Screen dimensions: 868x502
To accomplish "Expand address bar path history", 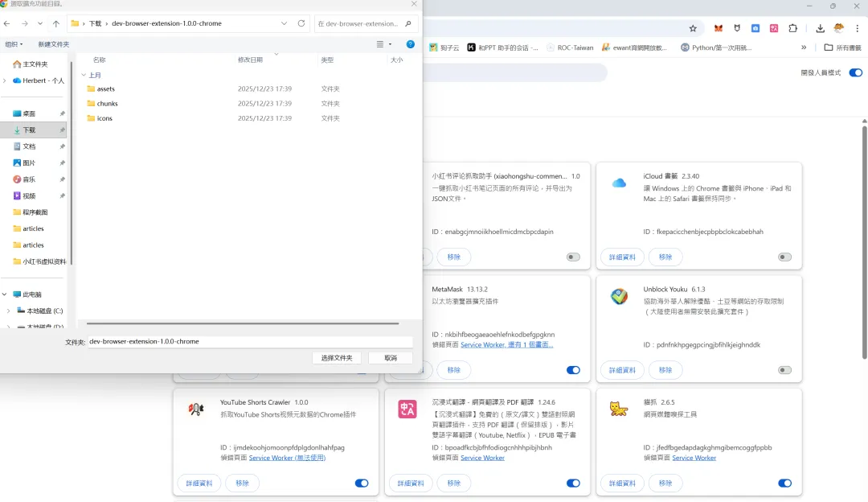I will 284,23.
